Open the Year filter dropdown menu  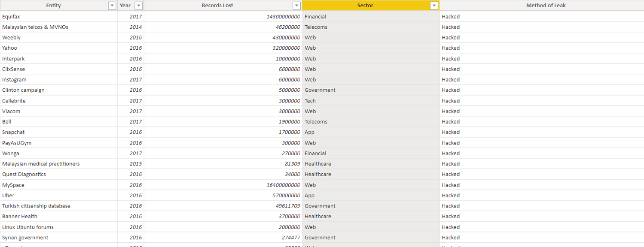click(139, 5)
